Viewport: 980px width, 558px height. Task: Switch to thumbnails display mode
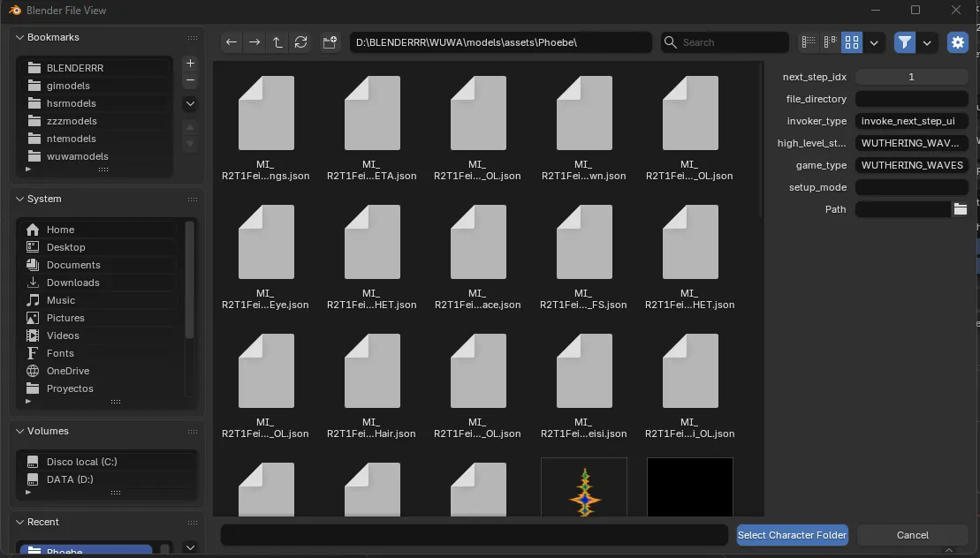tap(852, 42)
